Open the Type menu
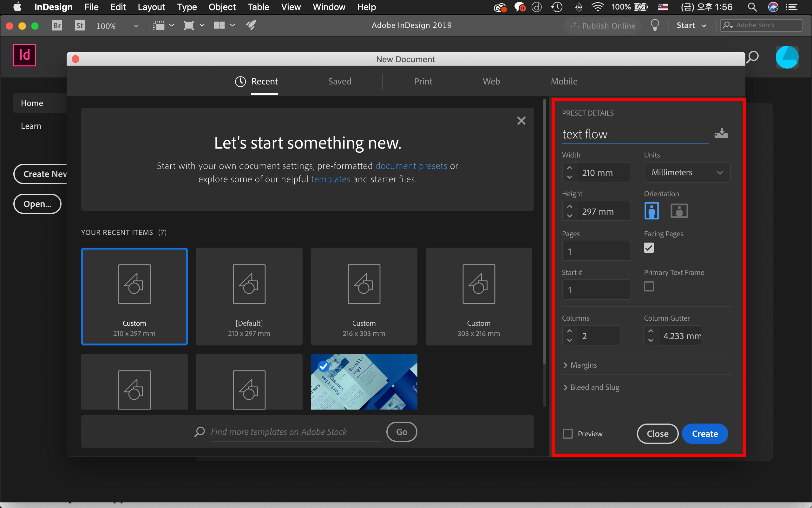812x508 pixels. pos(187,7)
